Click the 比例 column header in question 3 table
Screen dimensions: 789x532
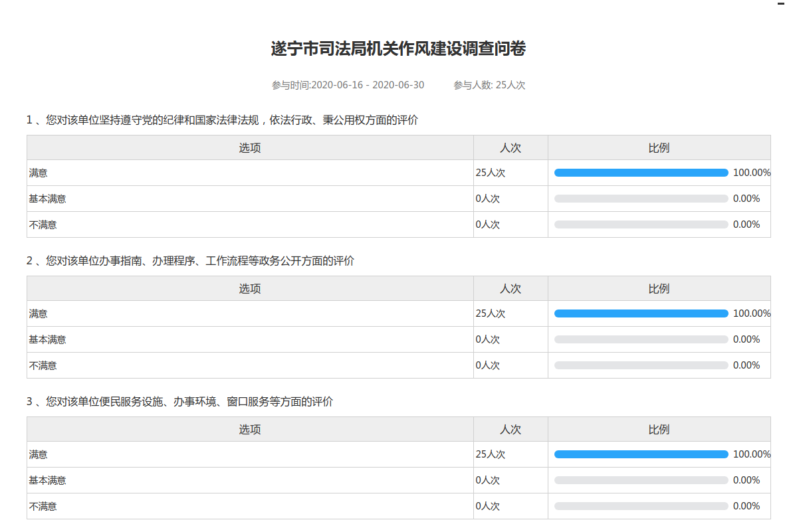(x=659, y=429)
